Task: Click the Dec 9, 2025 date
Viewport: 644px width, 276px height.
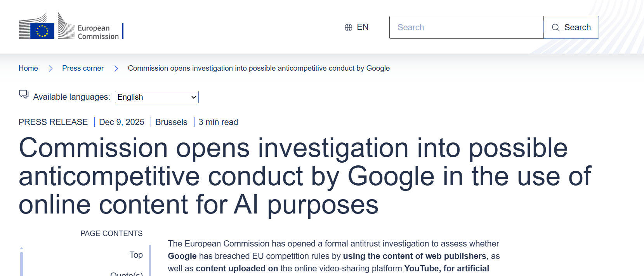Action: point(122,122)
